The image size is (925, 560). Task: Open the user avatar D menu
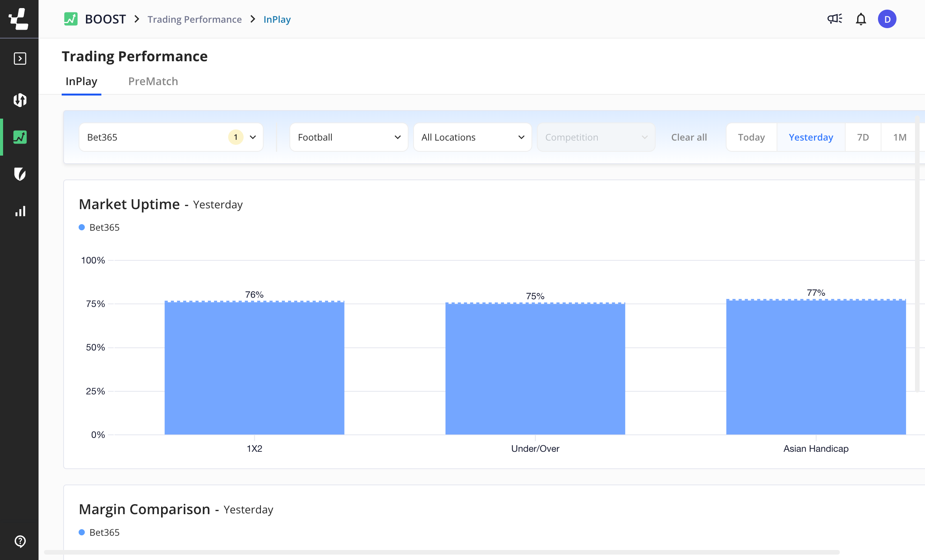click(887, 19)
